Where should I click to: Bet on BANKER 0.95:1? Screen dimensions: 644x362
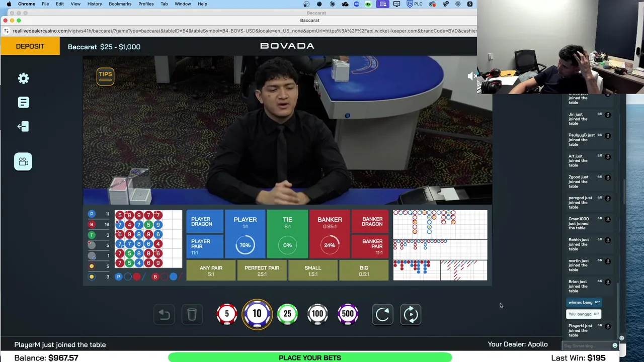tap(330, 235)
